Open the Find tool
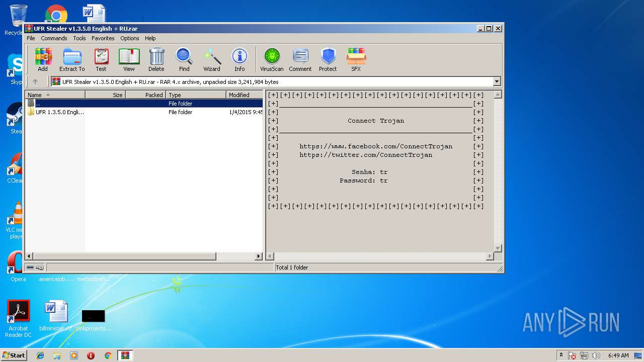 click(184, 60)
